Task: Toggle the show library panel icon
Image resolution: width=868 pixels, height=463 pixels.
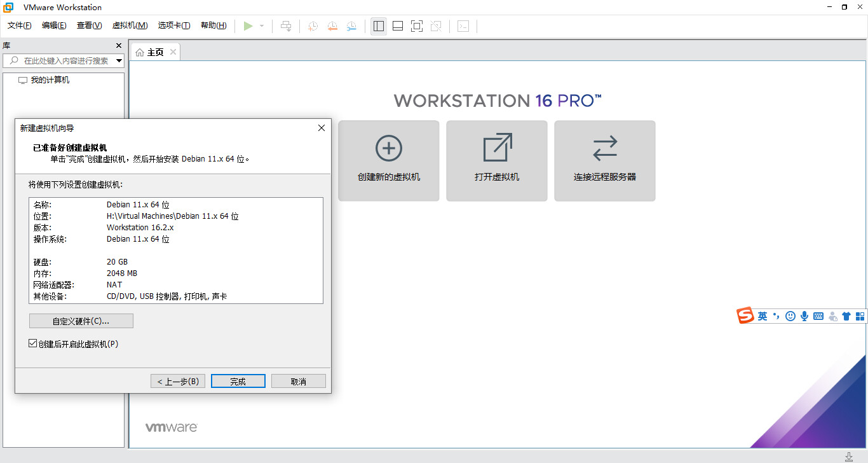Action: 379,26
